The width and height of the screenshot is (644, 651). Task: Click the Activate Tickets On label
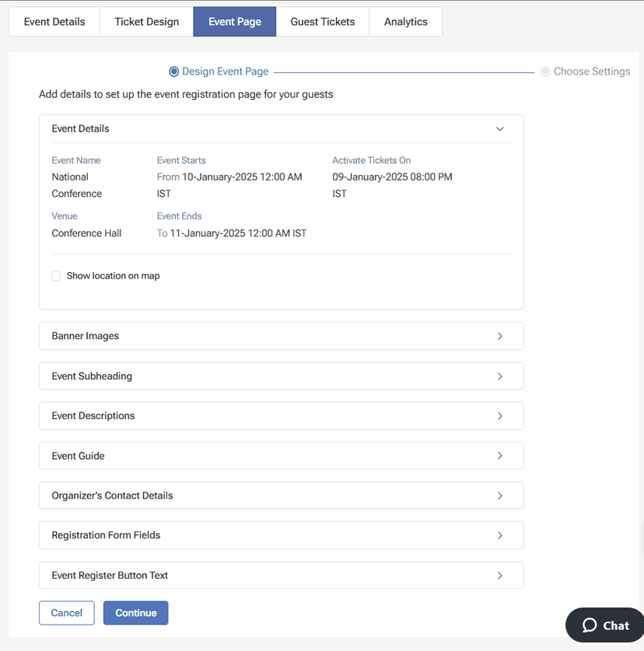371,161
